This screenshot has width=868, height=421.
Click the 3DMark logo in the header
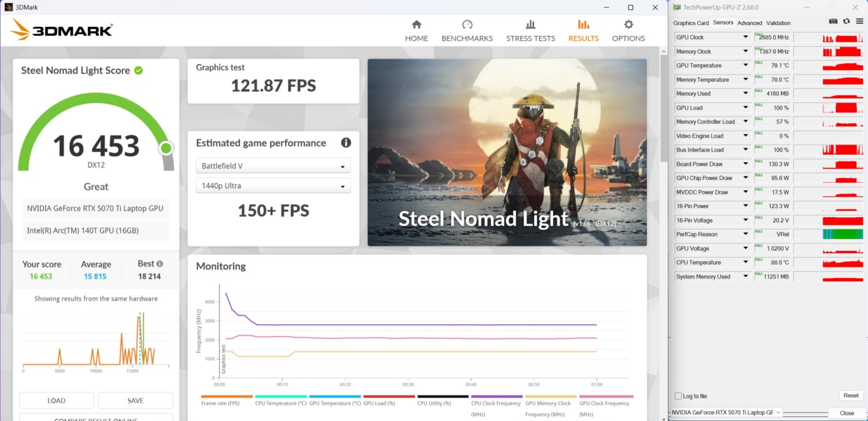(62, 30)
